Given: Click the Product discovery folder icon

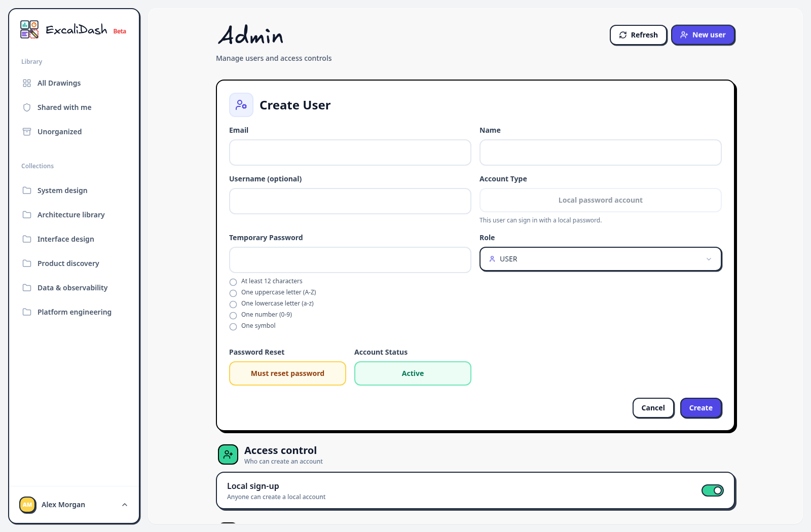Looking at the screenshot, I should click(x=27, y=263).
